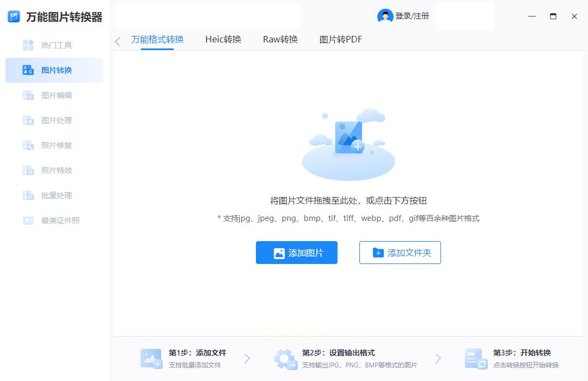
Task: Click chevron after 第2步 设置输出格式
Action: (438, 359)
